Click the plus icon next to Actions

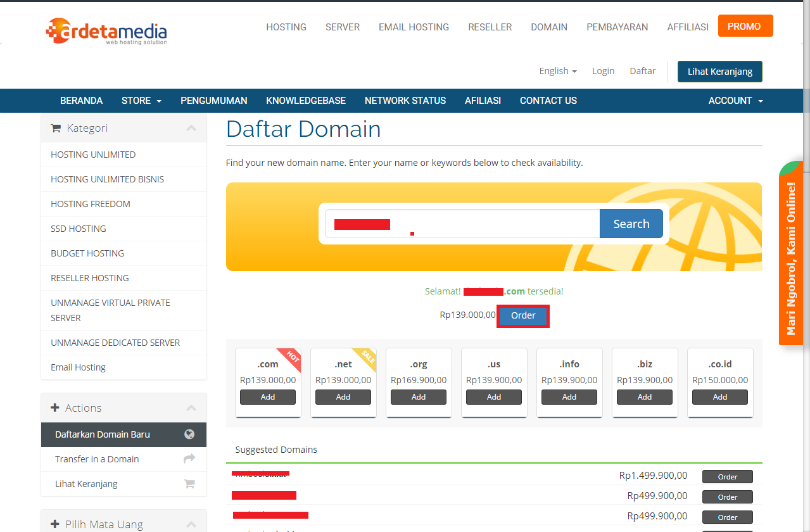click(55, 408)
